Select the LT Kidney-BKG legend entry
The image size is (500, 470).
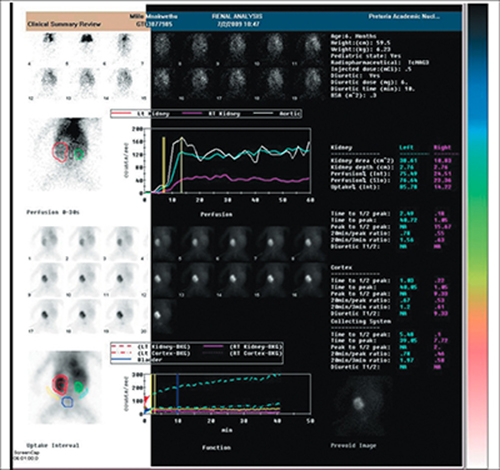pyautogui.click(x=151, y=347)
